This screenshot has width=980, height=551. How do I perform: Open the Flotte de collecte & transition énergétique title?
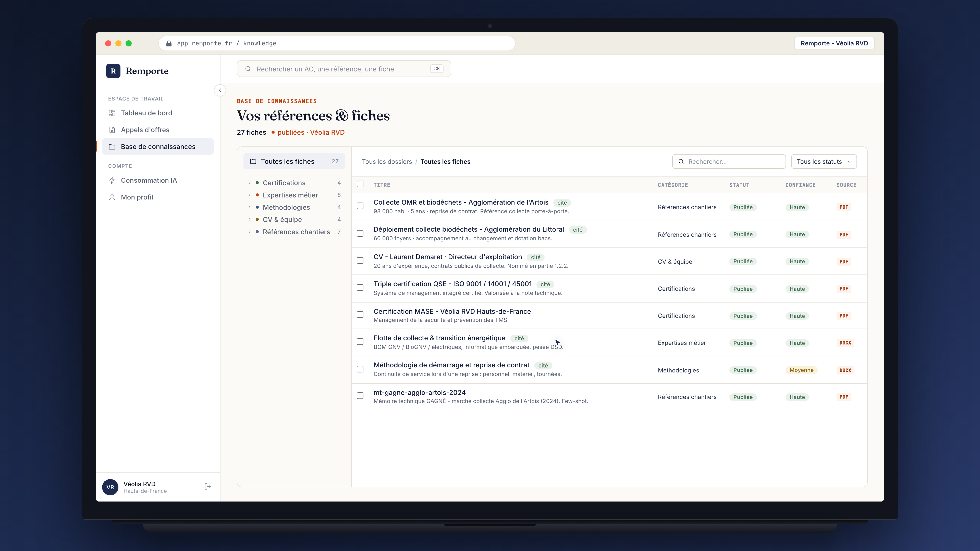[439, 338]
